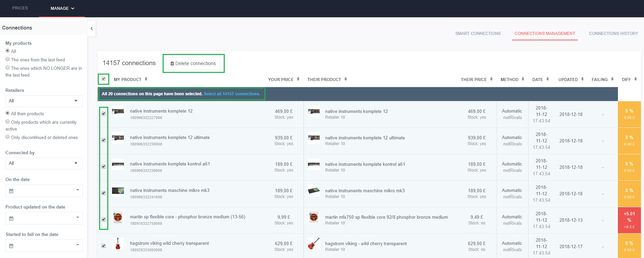Collapse the Connections sidebar with the chevron
The width and height of the screenshot is (644, 258).
click(x=92, y=28)
